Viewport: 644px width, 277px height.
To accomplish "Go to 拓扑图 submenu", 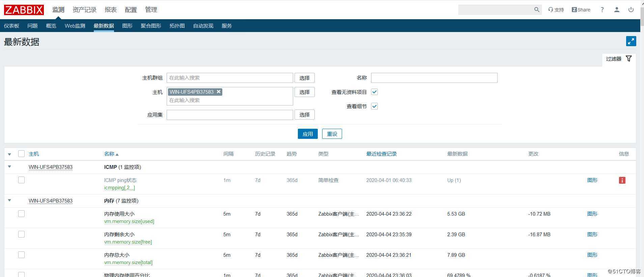I will pos(177,26).
